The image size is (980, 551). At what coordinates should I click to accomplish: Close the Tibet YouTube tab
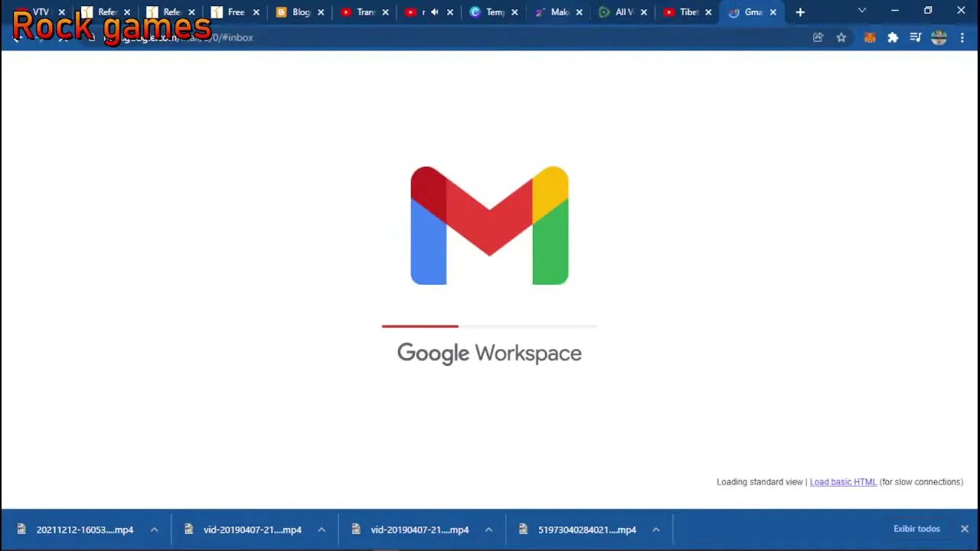point(708,12)
